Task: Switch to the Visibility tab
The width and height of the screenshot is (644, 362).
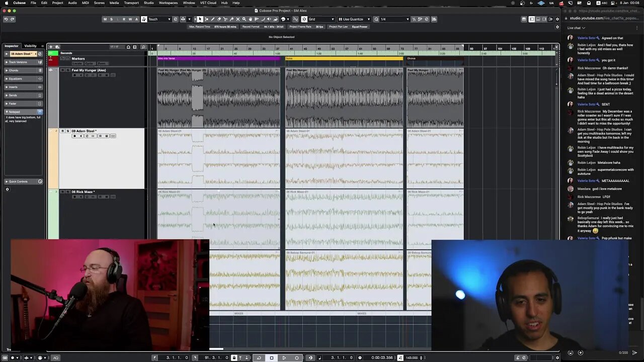Action: pyautogui.click(x=31, y=46)
